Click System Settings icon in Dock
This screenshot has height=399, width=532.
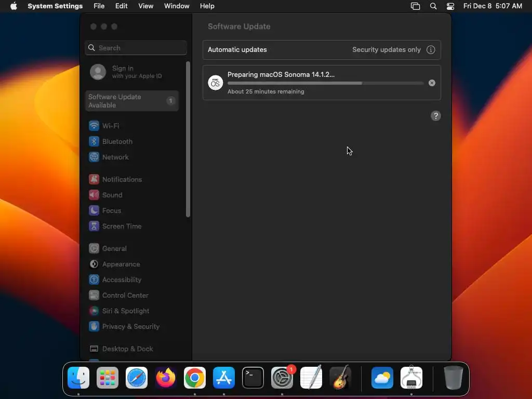click(282, 378)
